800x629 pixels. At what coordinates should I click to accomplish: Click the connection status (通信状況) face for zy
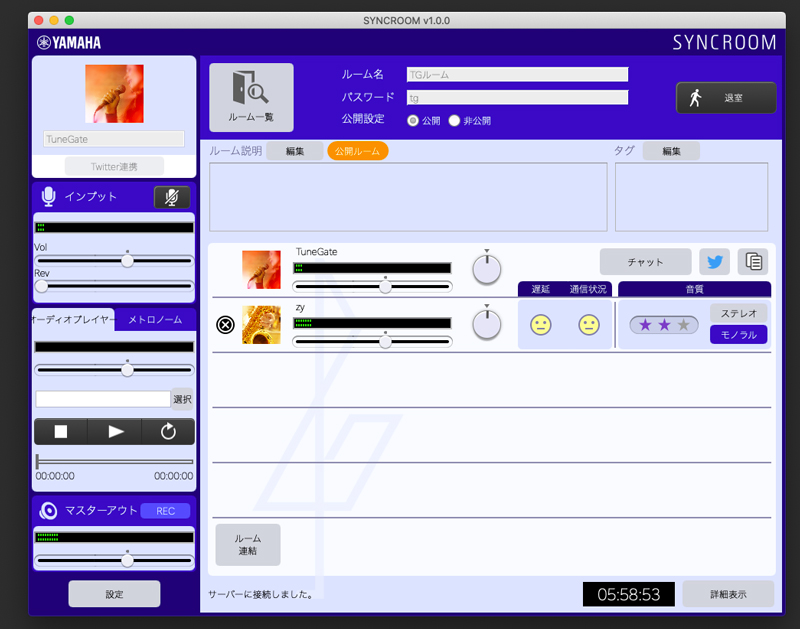[x=588, y=324]
